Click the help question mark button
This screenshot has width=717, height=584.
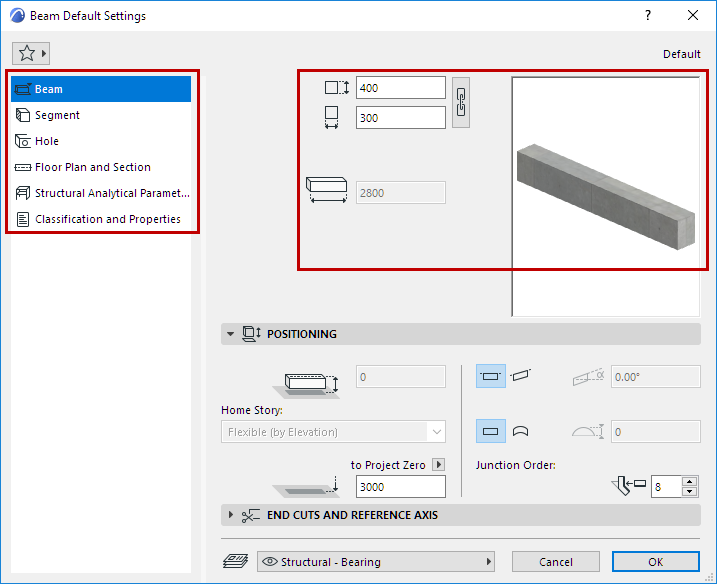tap(647, 16)
